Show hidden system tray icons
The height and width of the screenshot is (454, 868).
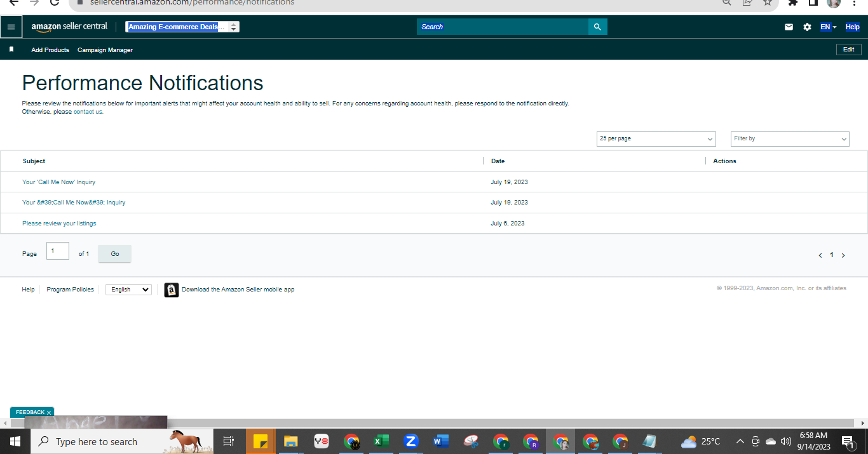[740, 441]
